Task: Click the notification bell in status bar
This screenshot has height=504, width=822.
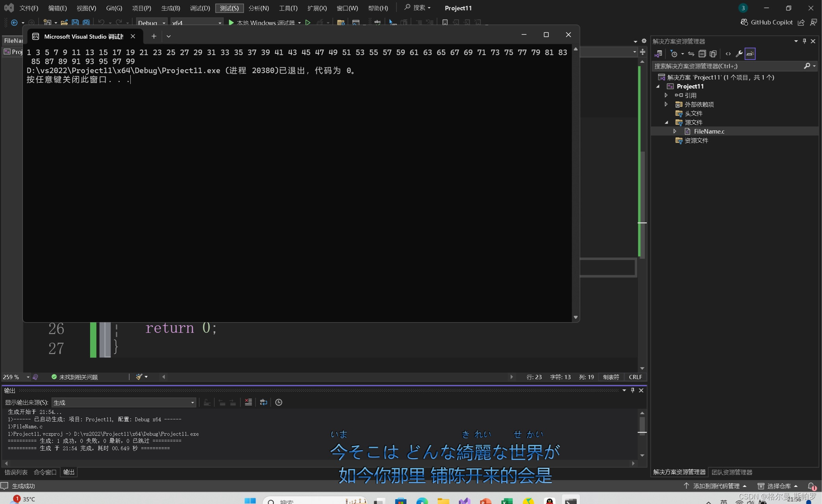Action: 811,486
